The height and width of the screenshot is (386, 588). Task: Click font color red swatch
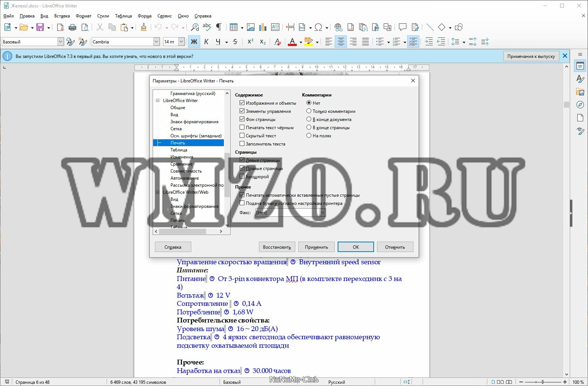click(x=292, y=42)
